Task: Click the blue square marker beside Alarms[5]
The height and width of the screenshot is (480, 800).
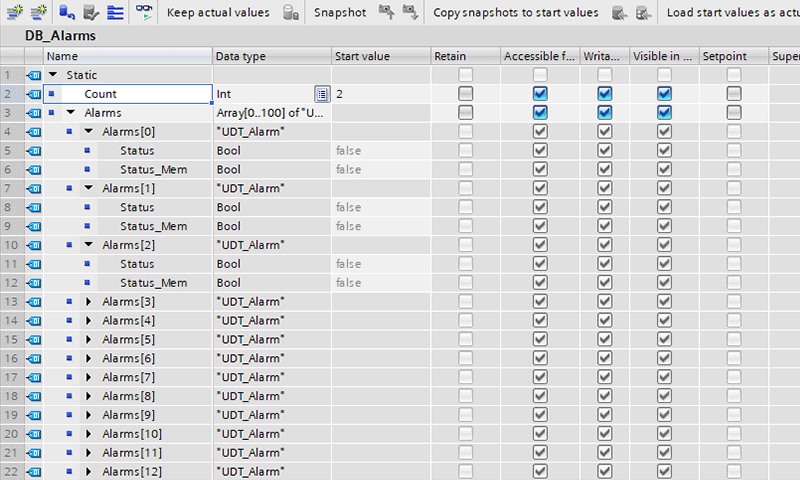Action: [x=69, y=339]
